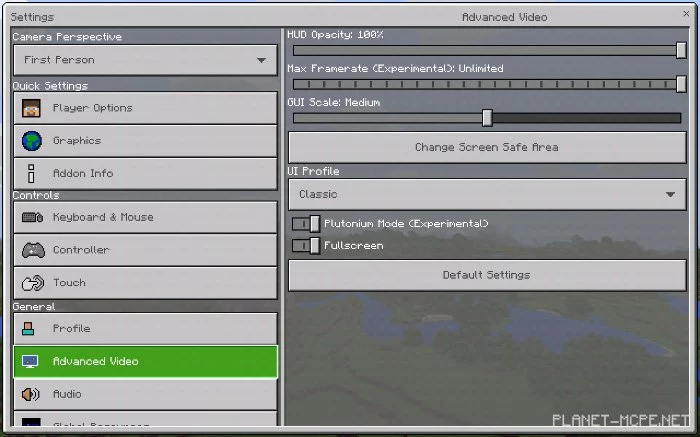Image resolution: width=700 pixels, height=437 pixels.
Task: Click the GUI Scale slider handle
Action: (487, 118)
